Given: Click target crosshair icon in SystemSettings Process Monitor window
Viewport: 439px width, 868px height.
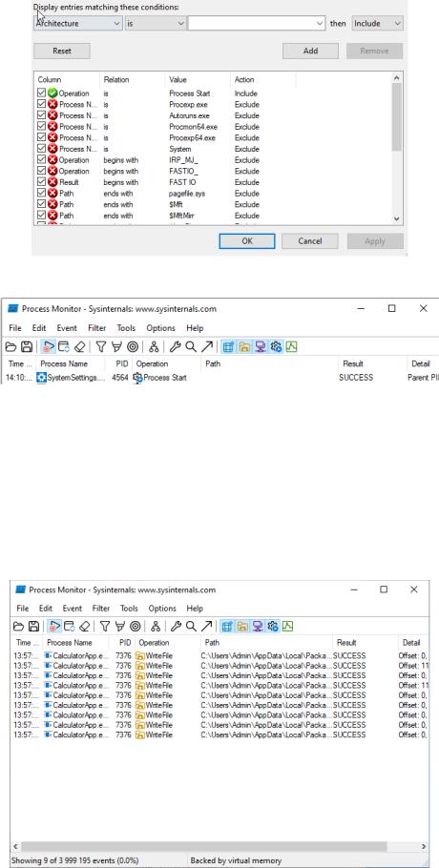Looking at the screenshot, I should point(133,347).
